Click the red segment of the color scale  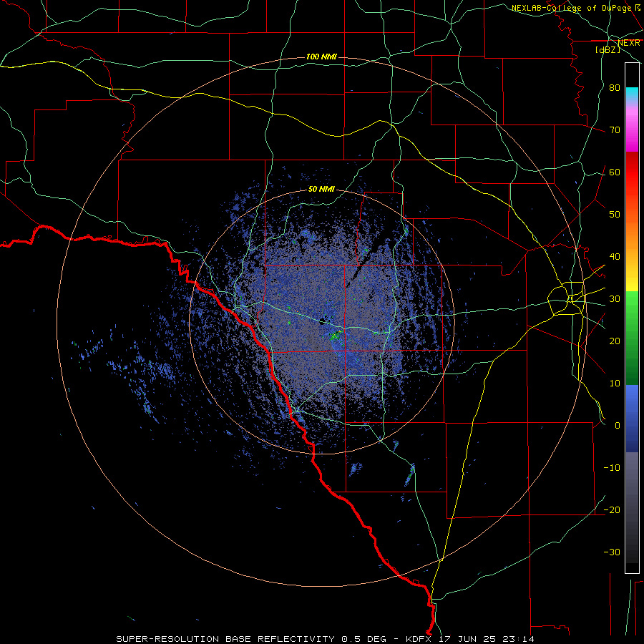coord(632,172)
